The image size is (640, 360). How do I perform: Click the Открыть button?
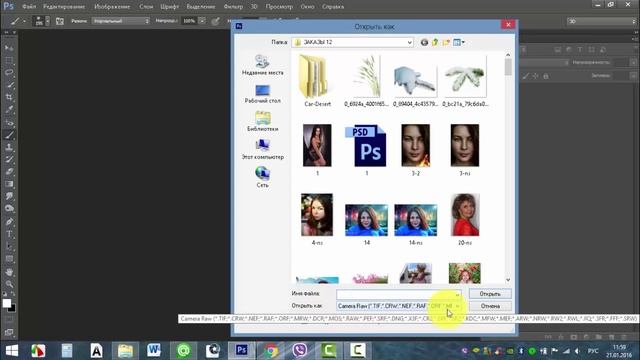(490, 294)
